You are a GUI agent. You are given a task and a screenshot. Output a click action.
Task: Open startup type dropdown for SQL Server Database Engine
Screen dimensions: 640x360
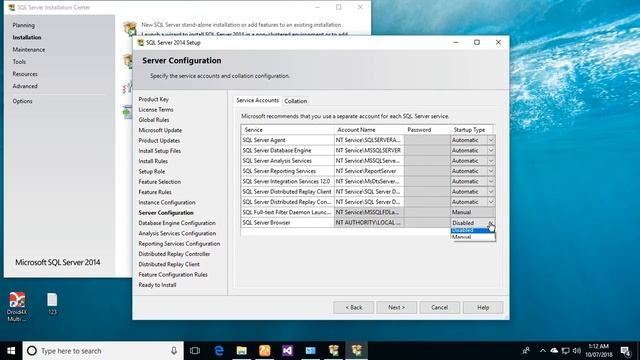491,151
